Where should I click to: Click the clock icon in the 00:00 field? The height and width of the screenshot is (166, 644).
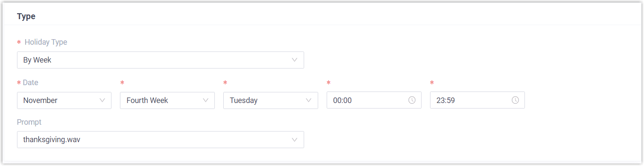click(412, 100)
